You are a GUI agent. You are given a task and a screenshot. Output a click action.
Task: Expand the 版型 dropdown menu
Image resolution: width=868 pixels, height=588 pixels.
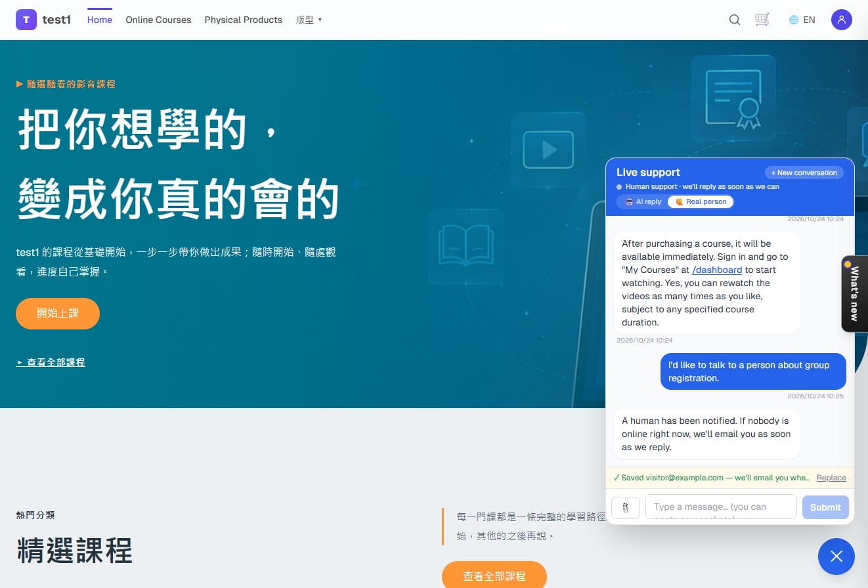[309, 20]
